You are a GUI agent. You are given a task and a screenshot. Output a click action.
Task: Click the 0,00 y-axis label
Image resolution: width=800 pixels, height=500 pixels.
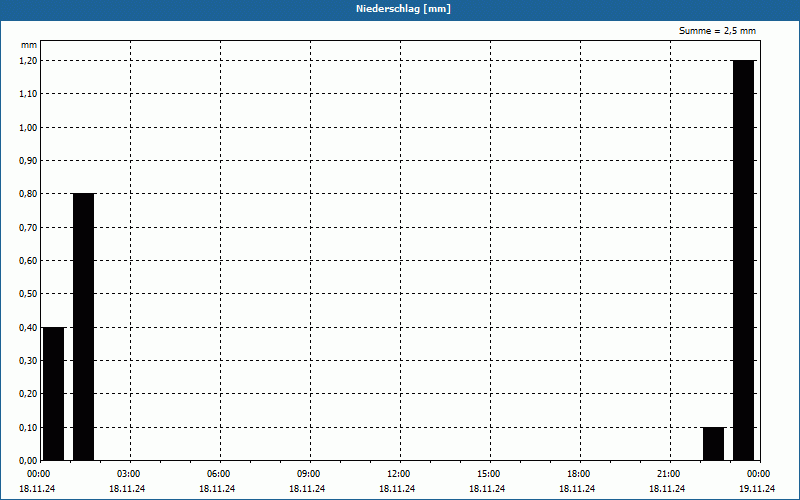[28, 461]
